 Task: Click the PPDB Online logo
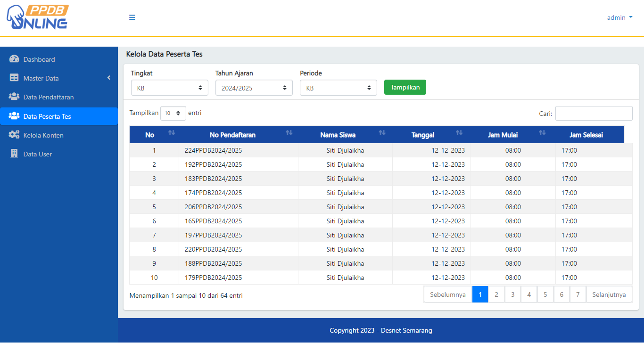[x=37, y=17]
